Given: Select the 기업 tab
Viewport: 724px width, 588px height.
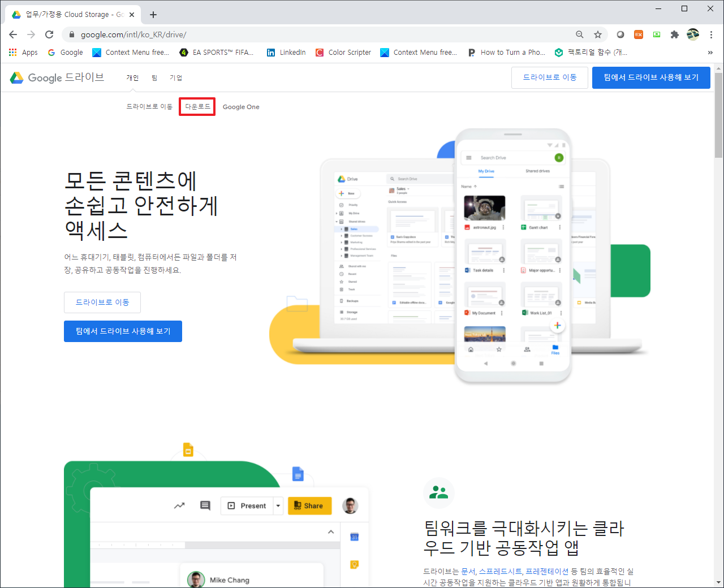Looking at the screenshot, I should click(176, 78).
